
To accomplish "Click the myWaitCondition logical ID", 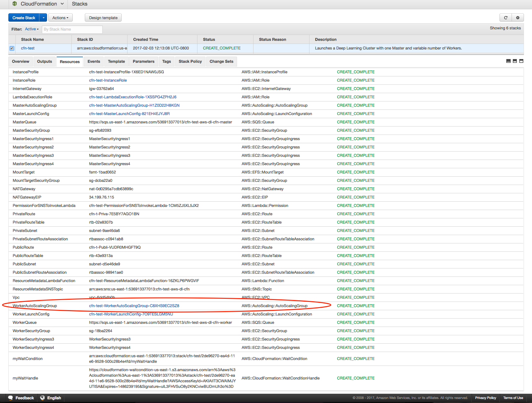I will [x=28, y=359].
